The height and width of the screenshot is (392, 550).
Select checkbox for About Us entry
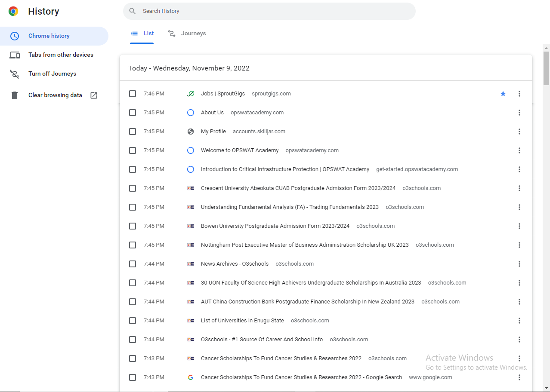(133, 113)
